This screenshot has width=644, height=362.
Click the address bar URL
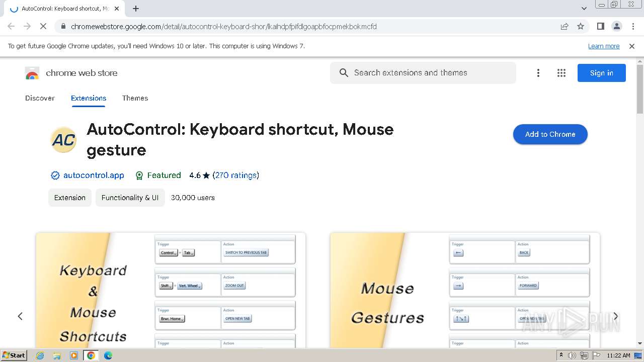click(x=223, y=27)
